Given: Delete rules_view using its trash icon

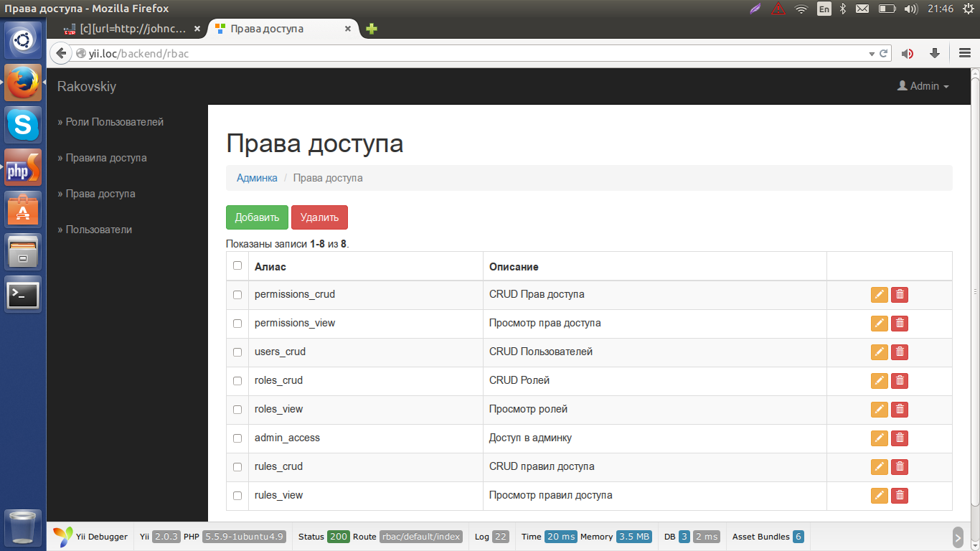Looking at the screenshot, I should pyautogui.click(x=899, y=496).
